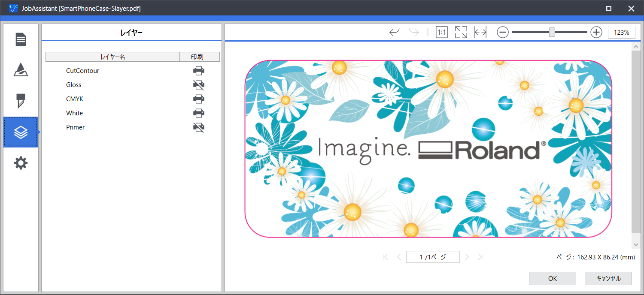This screenshot has width=644, height=295.
Task: Click the レイヤー名 column header
Action: 112,57
